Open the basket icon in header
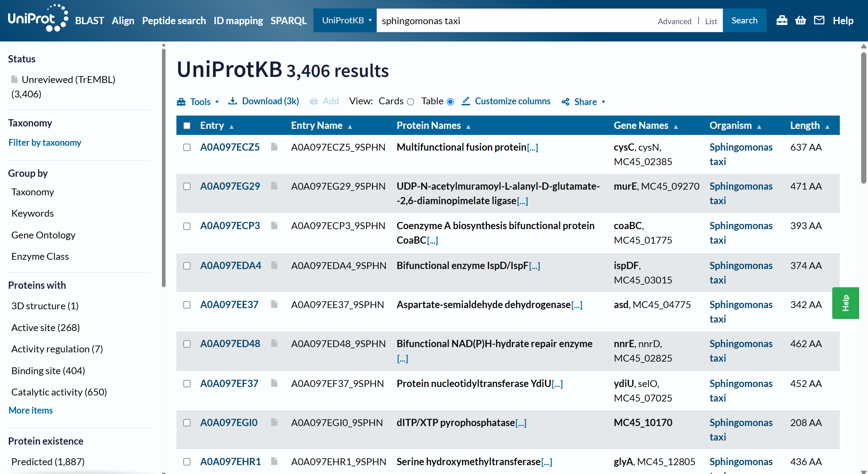Viewport: 868px width, 474px height. tap(801, 20)
